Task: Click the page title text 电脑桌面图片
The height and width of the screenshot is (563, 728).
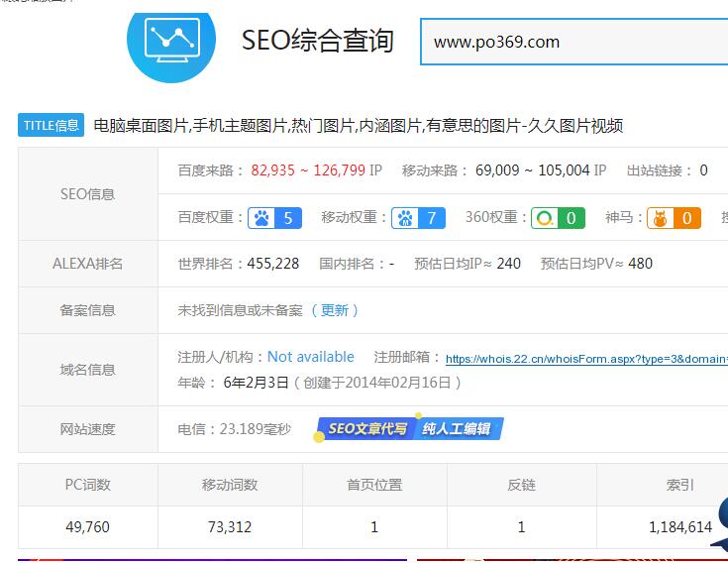Action: click(141, 126)
